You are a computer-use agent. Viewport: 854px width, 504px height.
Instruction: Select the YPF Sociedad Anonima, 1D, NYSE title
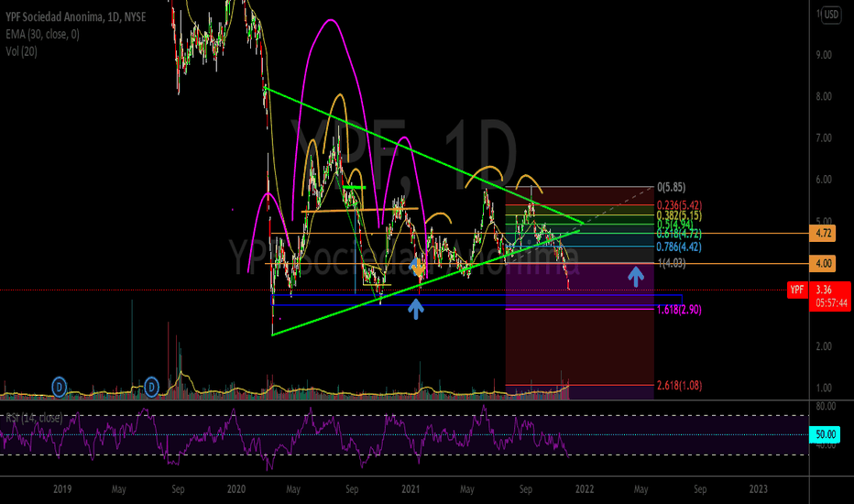76,16
